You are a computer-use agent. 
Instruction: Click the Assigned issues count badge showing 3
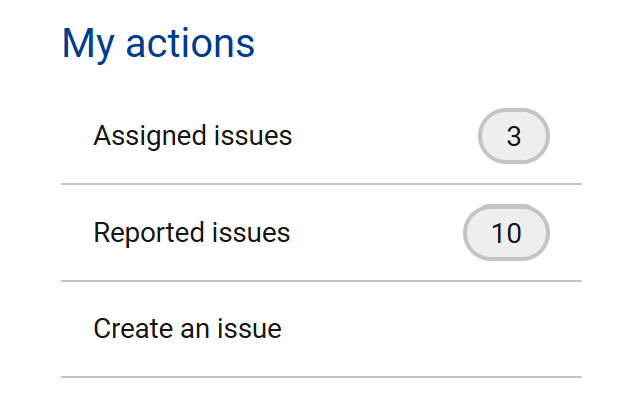coord(514,136)
